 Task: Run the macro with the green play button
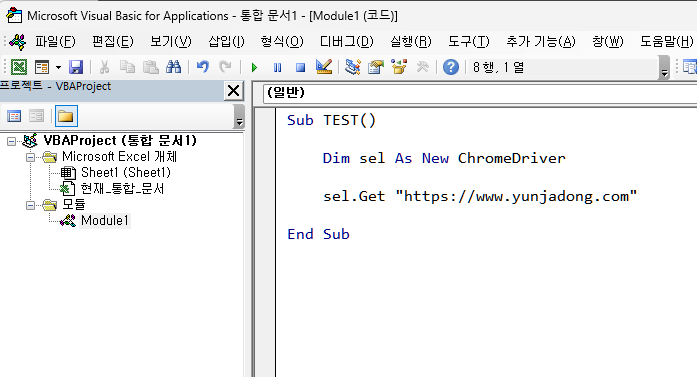click(x=254, y=68)
